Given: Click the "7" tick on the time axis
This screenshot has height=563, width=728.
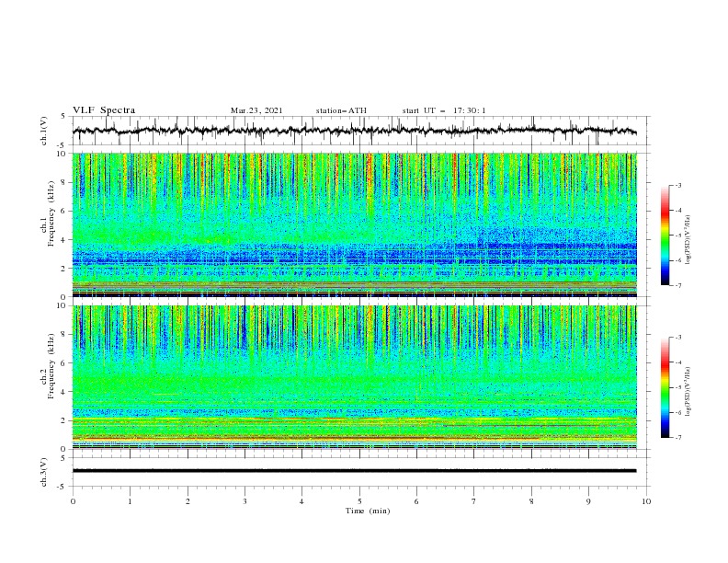Looking at the screenshot, I should (474, 501).
